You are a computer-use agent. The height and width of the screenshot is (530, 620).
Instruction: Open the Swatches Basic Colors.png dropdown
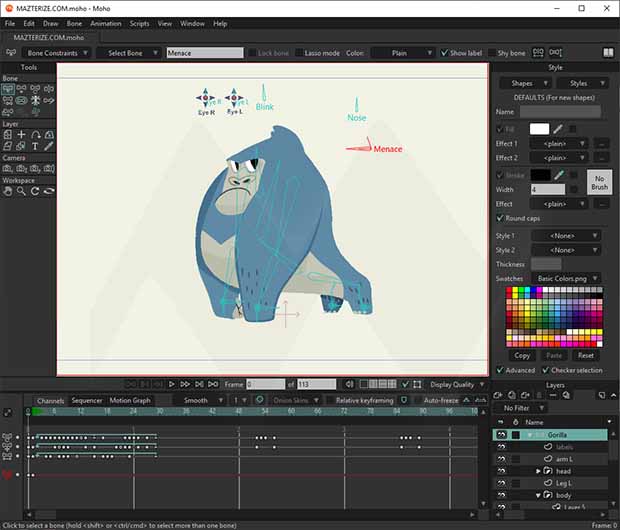tap(569, 278)
